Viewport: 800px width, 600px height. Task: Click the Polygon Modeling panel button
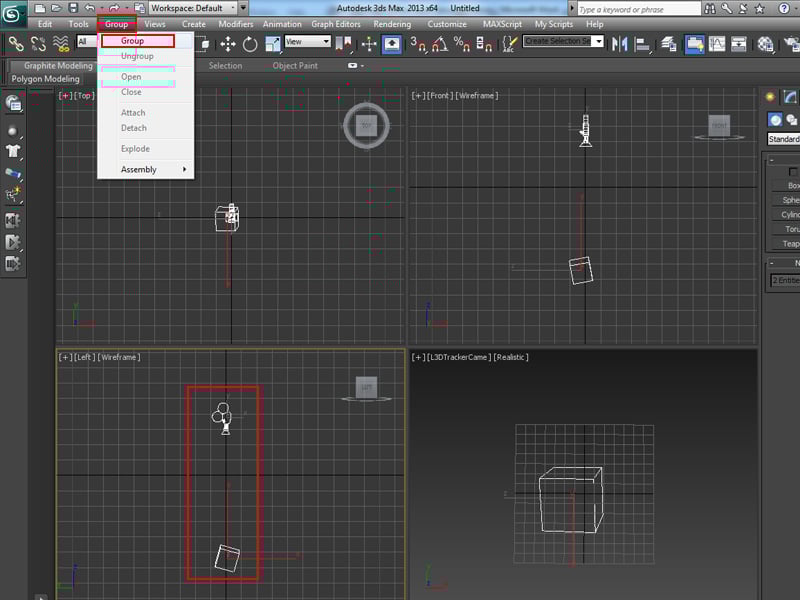[45, 79]
